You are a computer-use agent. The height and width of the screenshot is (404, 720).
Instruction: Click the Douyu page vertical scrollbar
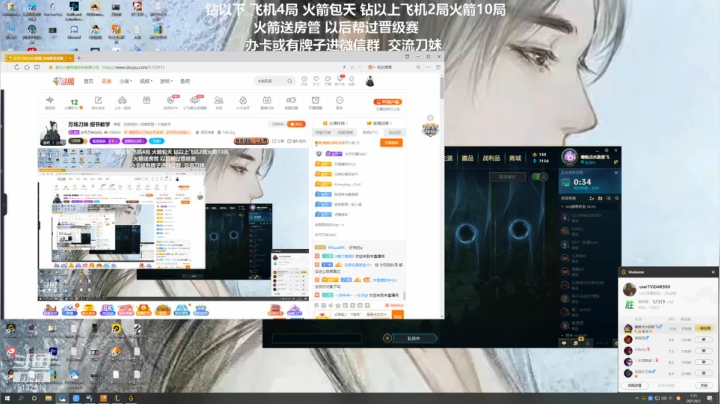tap(442, 87)
